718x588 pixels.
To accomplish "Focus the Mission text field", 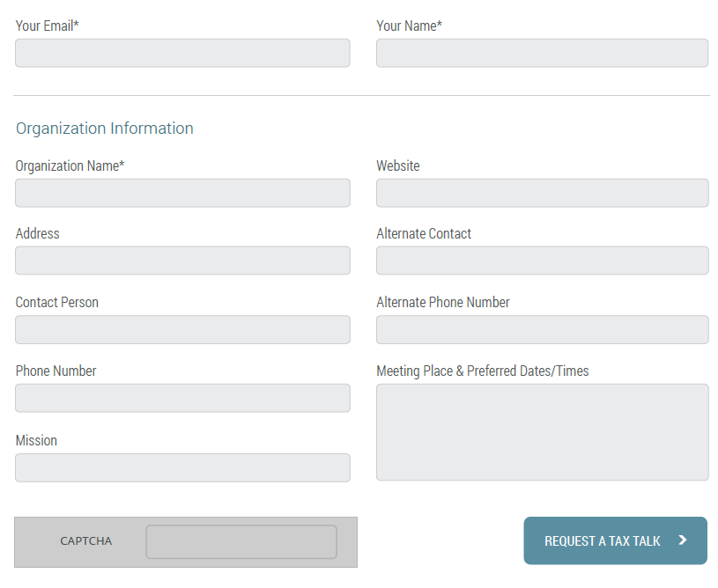I will point(182,467).
